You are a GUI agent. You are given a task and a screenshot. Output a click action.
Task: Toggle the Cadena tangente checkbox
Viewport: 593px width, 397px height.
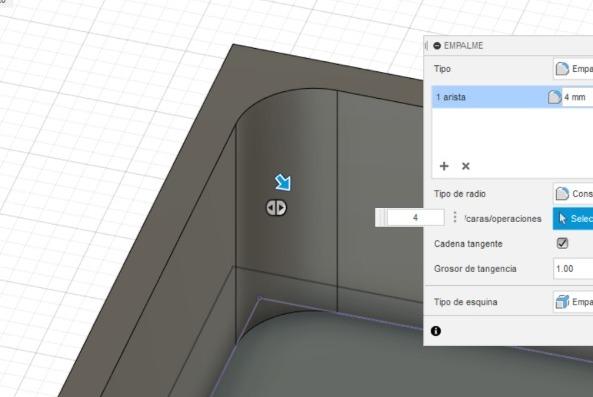coord(562,243)
